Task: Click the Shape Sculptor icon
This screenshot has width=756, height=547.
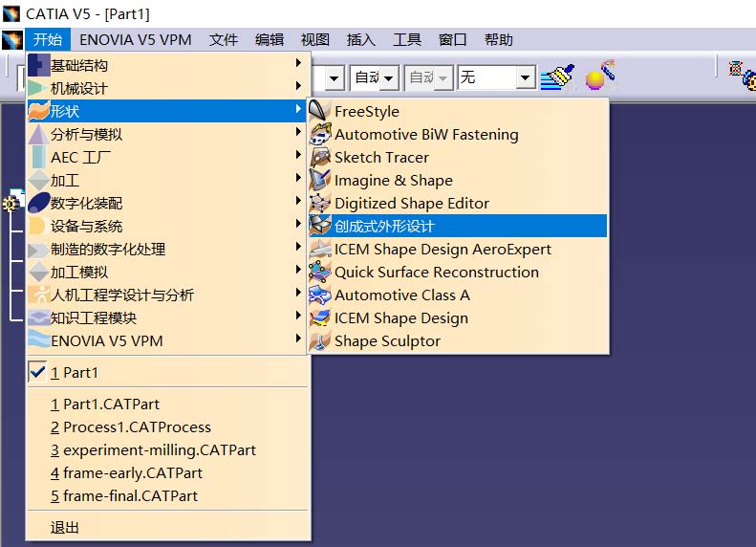Action: [x=319, y=341]
